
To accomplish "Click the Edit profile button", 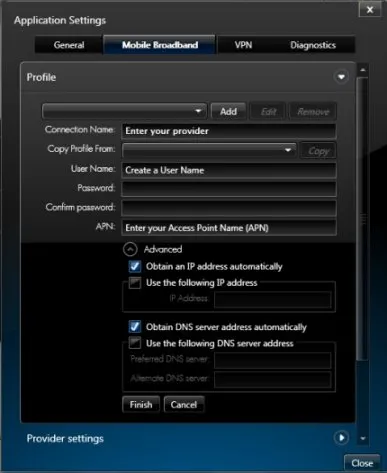I will coord(268,111).
